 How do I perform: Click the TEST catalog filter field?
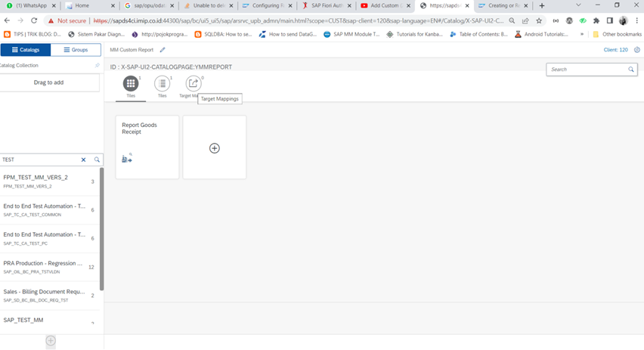coord(40,160)
